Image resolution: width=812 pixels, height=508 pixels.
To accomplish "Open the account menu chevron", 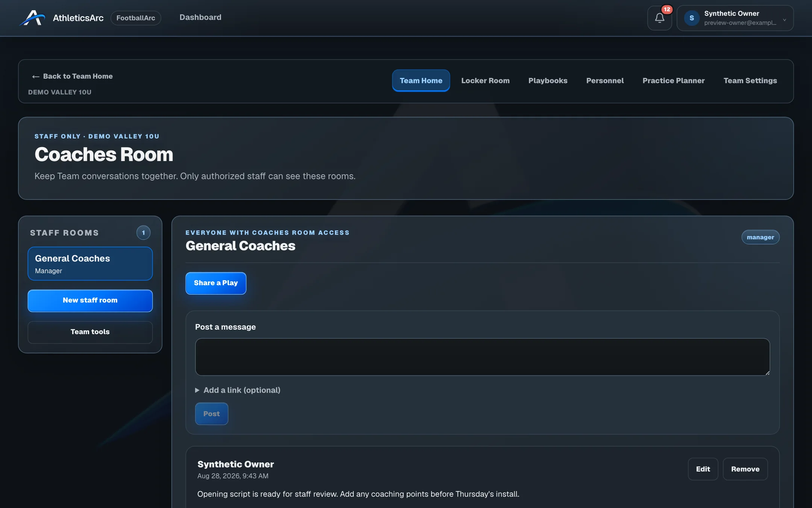I will [785, 20].
